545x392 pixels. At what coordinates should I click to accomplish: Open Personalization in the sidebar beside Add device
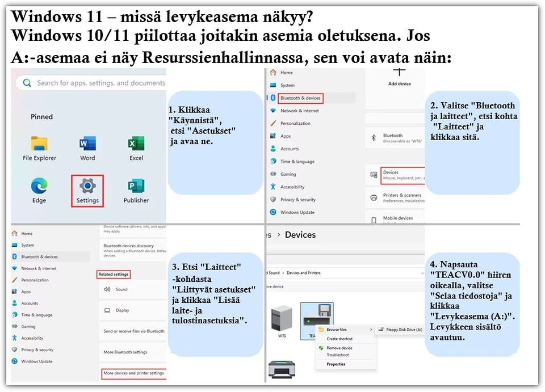click(295, 123)
